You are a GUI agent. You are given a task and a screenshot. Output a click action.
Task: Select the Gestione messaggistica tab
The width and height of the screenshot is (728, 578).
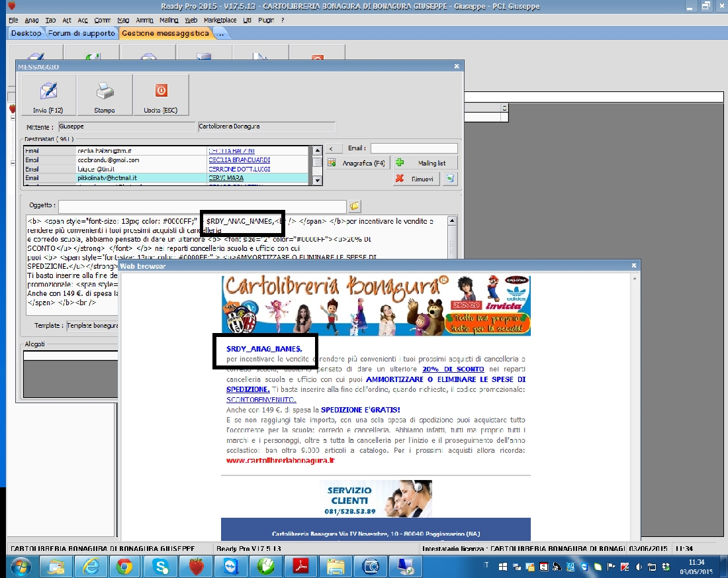click(x=165, y=34)
